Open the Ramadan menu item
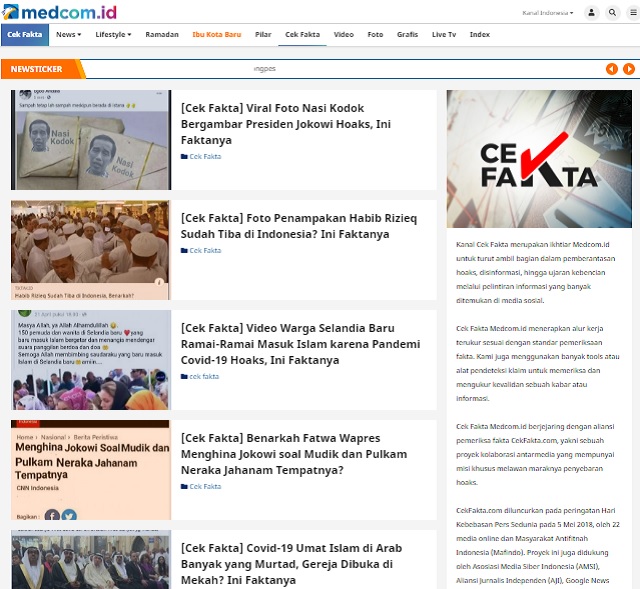Screen dimensions: 640x589 (x=162, y=34)
